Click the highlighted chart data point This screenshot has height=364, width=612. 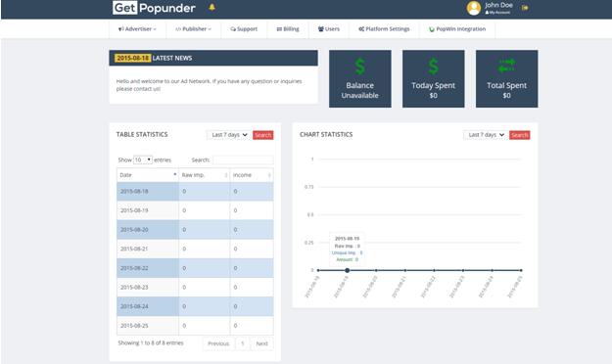[347, 270]
